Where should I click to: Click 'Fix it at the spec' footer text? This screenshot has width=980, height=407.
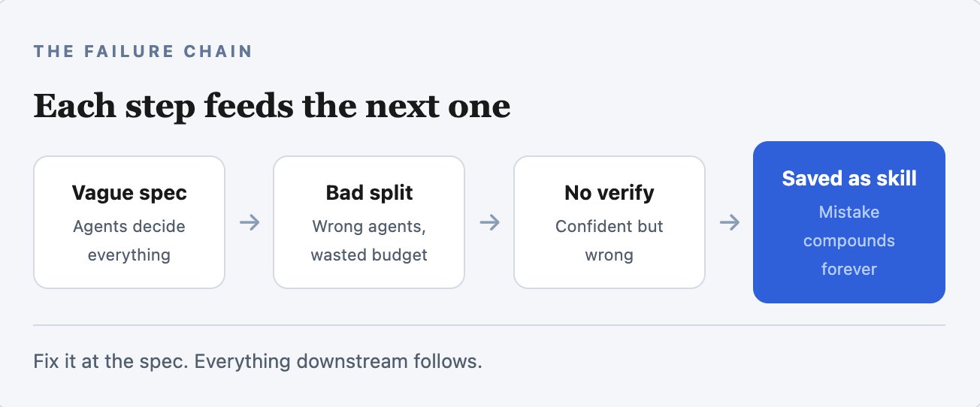pyautogui.click(x=258, y=361)
